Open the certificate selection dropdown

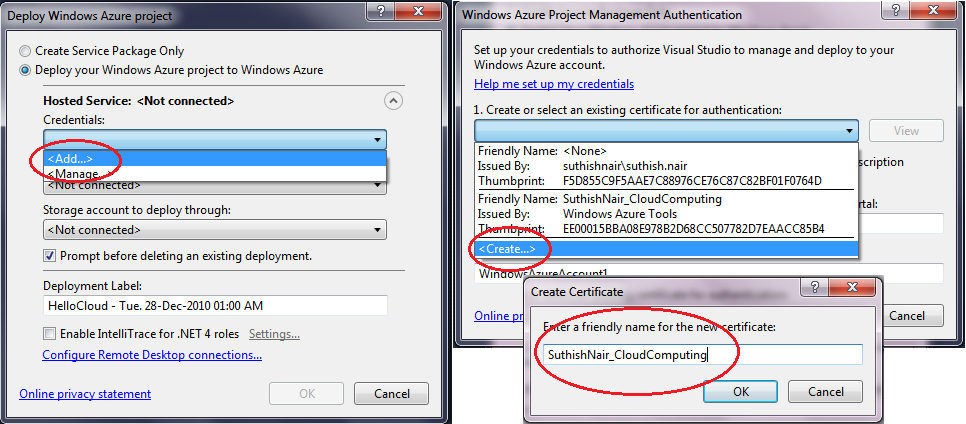[x=666, y=131]
